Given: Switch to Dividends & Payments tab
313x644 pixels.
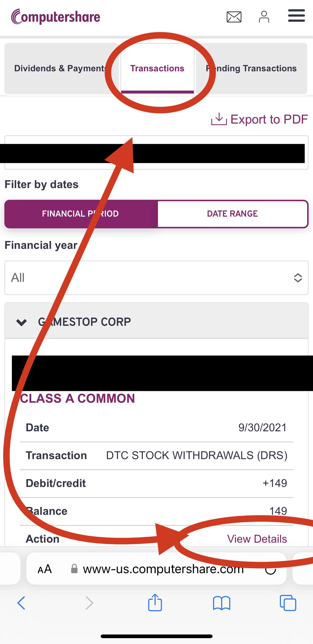Looking at the screenshot, I should tap(60, 68).
